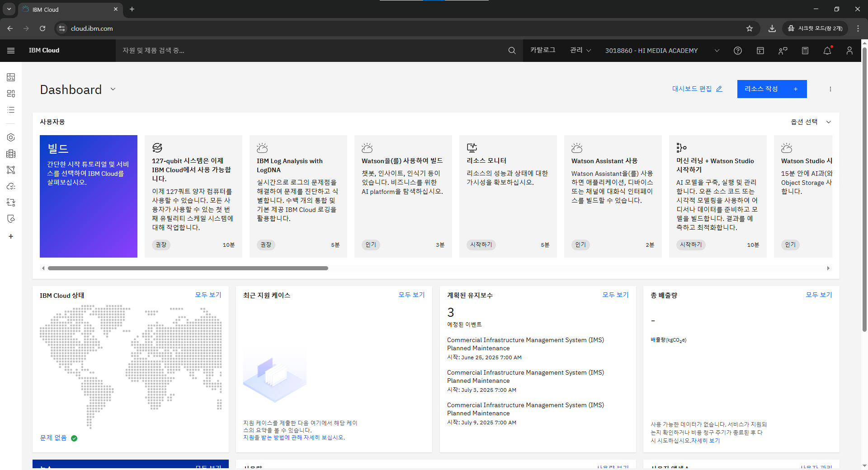Open the Chrome three-dot menu
The image size is (868, 470).
[x=858, y=28]
